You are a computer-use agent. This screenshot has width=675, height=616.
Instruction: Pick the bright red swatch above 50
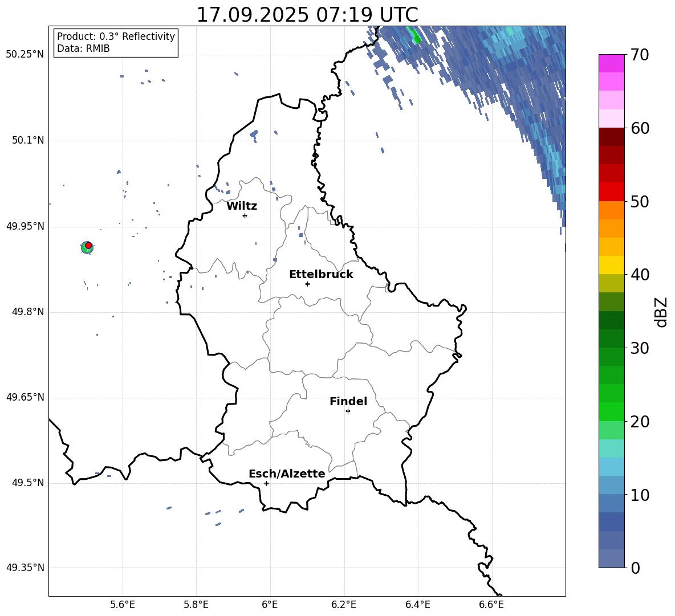[x=612, y=191]
